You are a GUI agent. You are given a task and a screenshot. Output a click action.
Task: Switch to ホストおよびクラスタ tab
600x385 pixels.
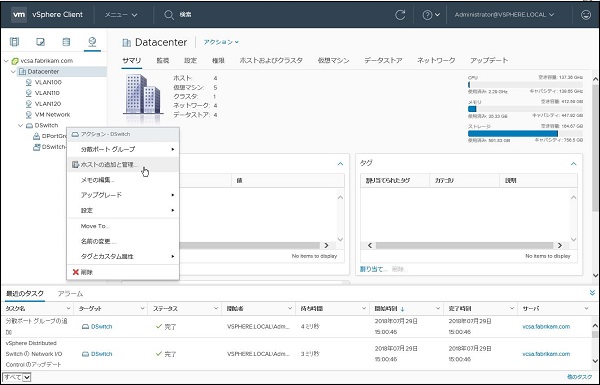271,60
